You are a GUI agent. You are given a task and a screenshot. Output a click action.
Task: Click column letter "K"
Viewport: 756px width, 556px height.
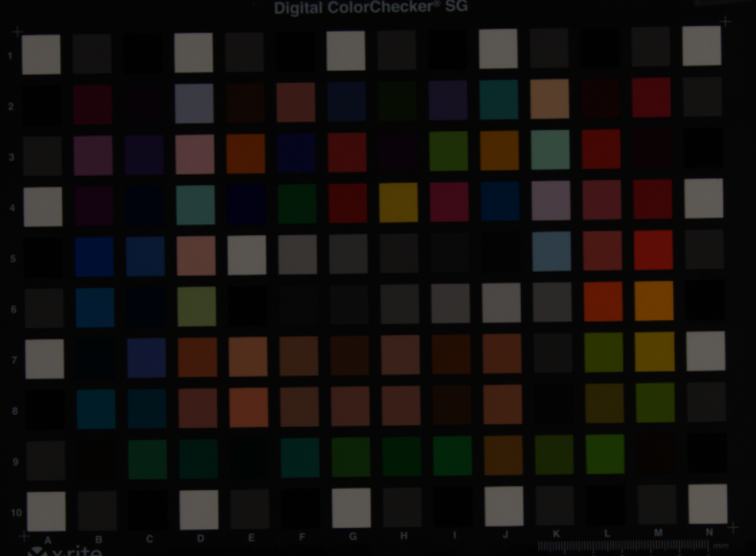click(x=556, y=534)
